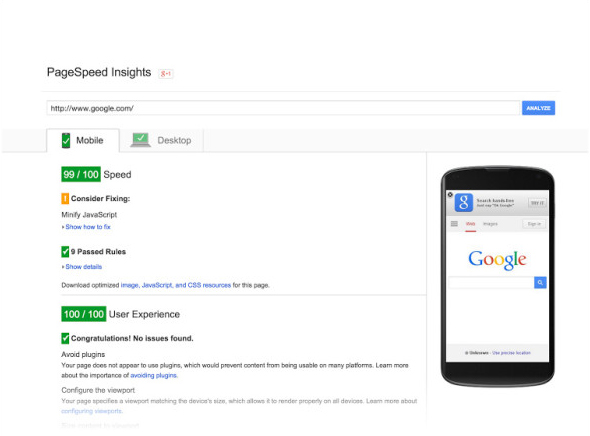Open the hamburger menu in phone preview
This screenshot has height=436, width=590.
pyautogui.click(x=454, y=224)
